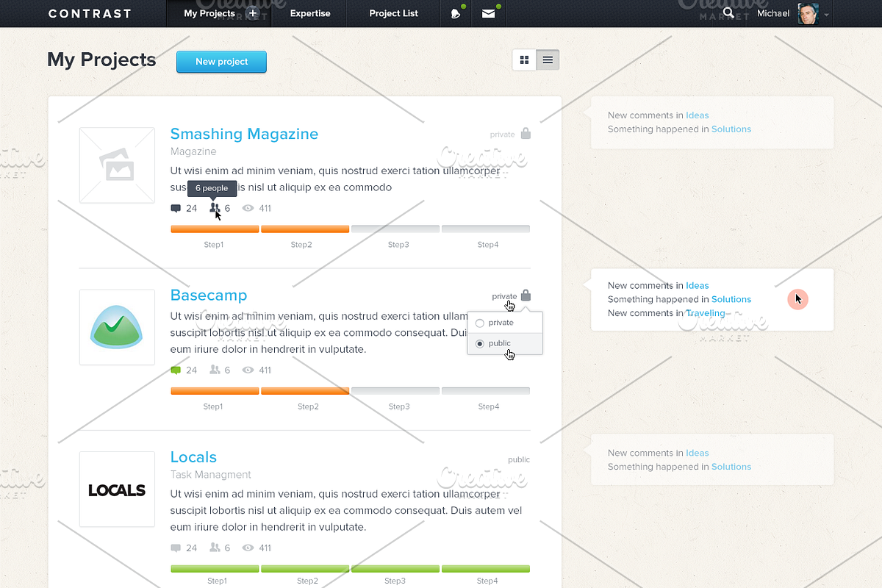Open Locals' public visibility label
882x588 pixels.
(519, 459)
